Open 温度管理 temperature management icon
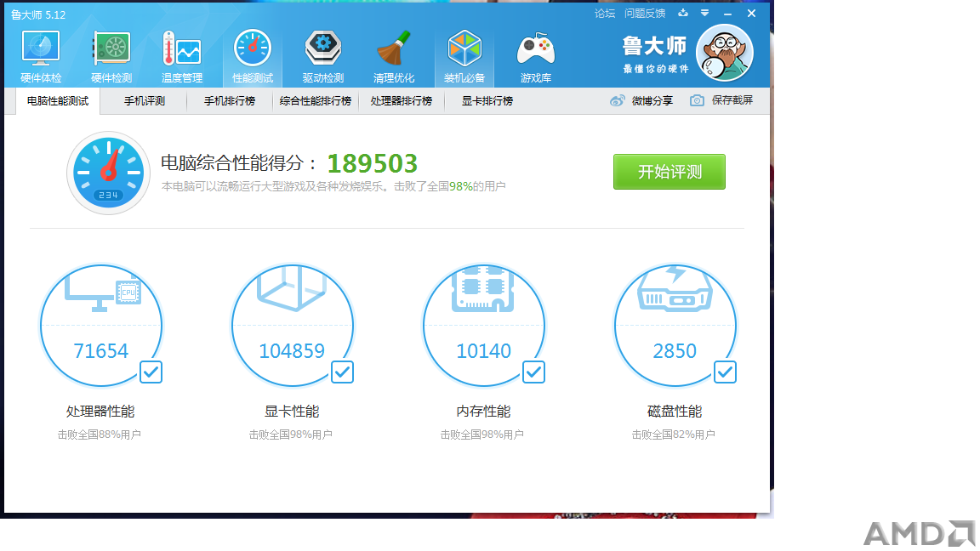 (182, 55)
